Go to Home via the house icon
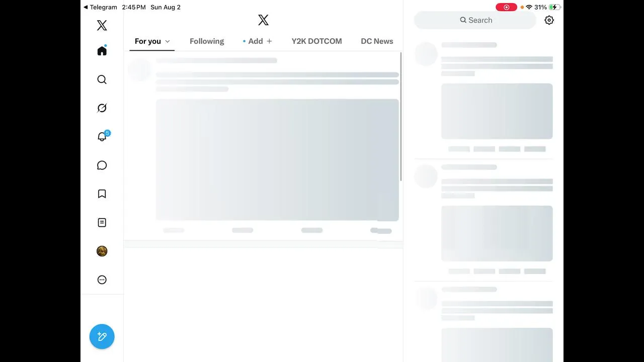 pyautogui.click(x=102, y=51)
